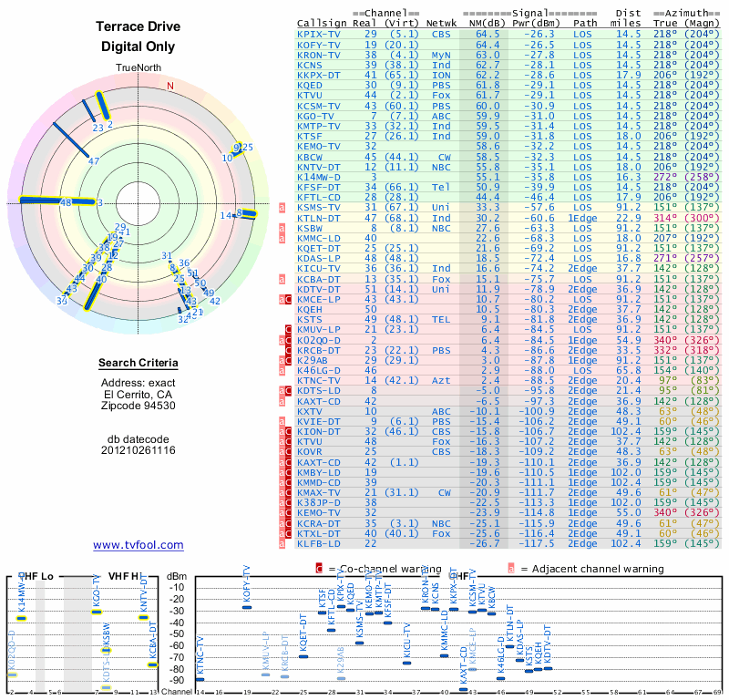This screenshot has width=729, height=700.
Task: Open the www.tvfool.com link
Action: tap(139, 545)
